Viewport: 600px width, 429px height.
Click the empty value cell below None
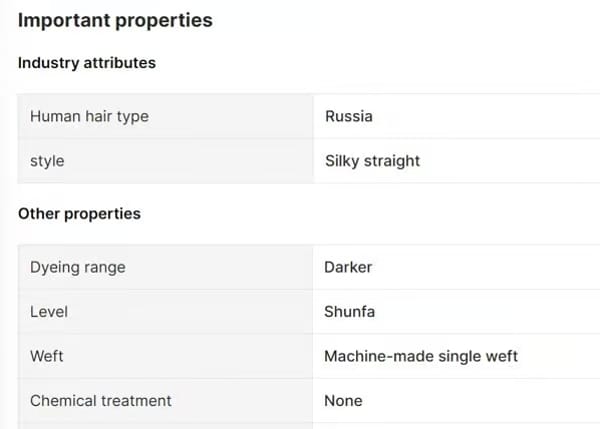pyautogui.click(x=455, y=425)
